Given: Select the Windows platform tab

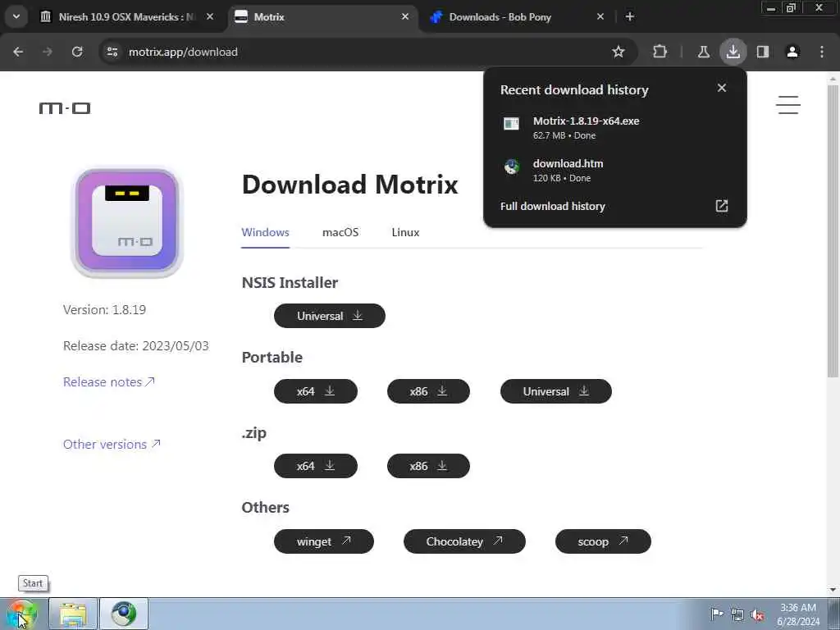Looking at the screenshot, I should pyautogui.click(x=265, y=232).
